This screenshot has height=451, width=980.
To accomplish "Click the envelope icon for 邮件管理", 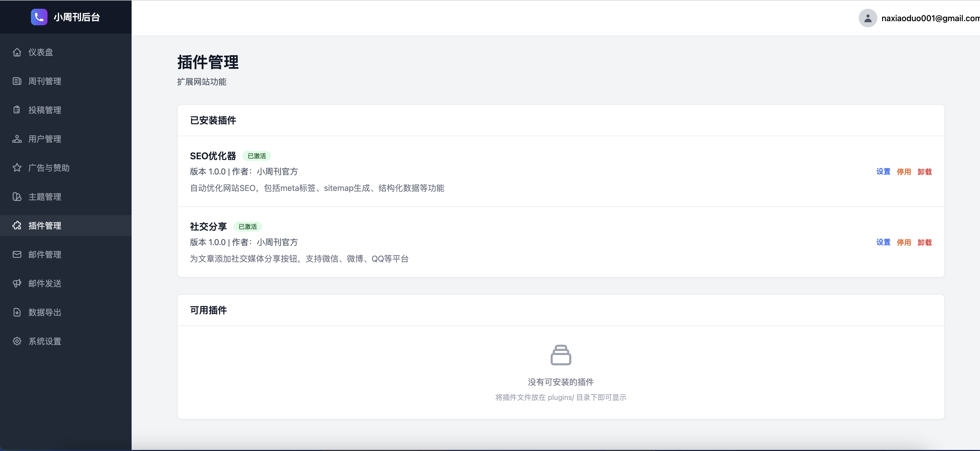I will pyautogui.click(x=17, y=254).
